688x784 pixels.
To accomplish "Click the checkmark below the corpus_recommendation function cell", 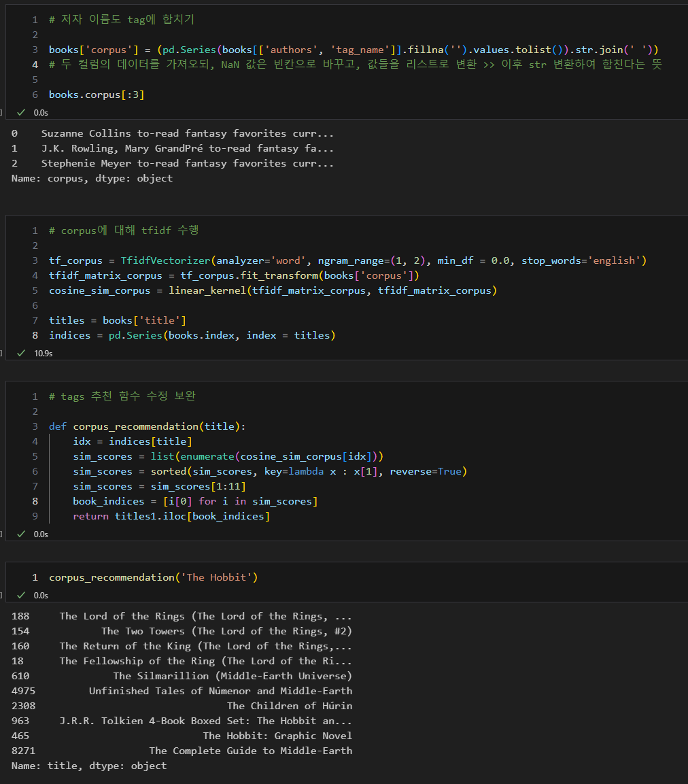I will point(21,534).
